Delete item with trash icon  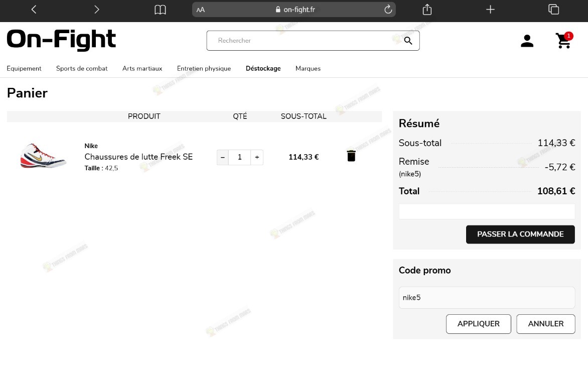[x=351, y=156]
